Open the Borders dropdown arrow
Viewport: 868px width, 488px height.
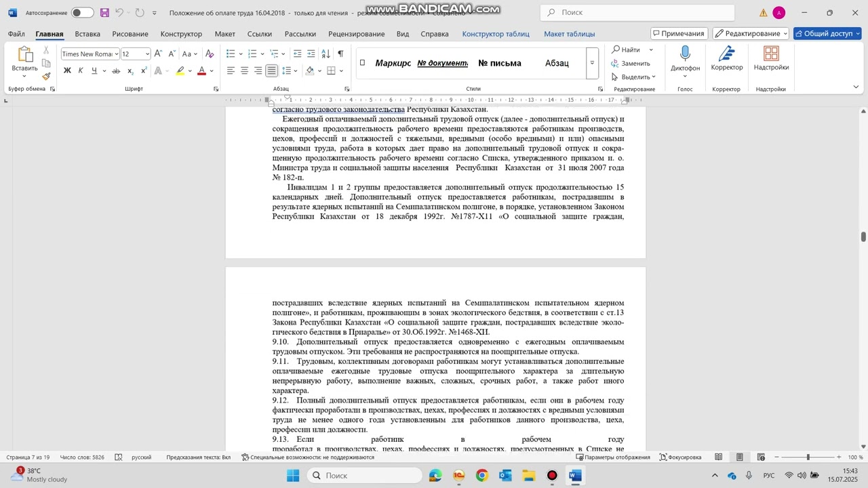tap(341, 70)
